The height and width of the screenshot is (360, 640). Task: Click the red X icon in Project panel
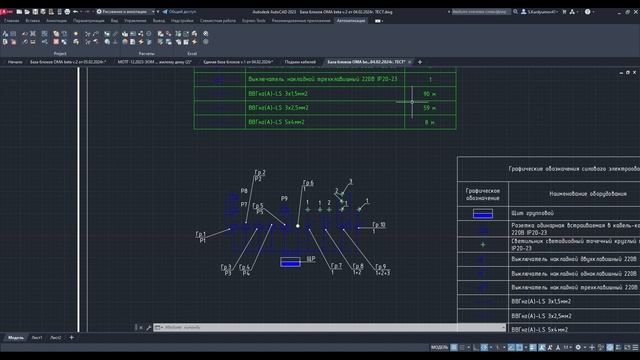(x=56, y=42)
